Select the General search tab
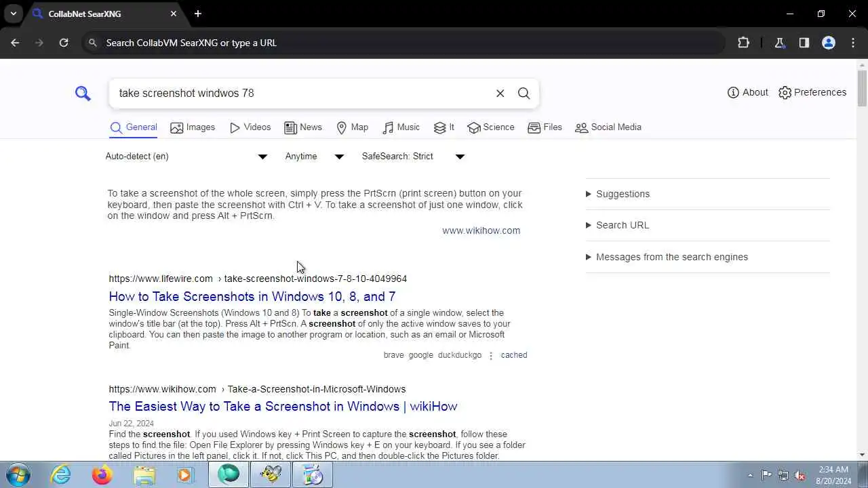868x488 pixels. point(134,127)
